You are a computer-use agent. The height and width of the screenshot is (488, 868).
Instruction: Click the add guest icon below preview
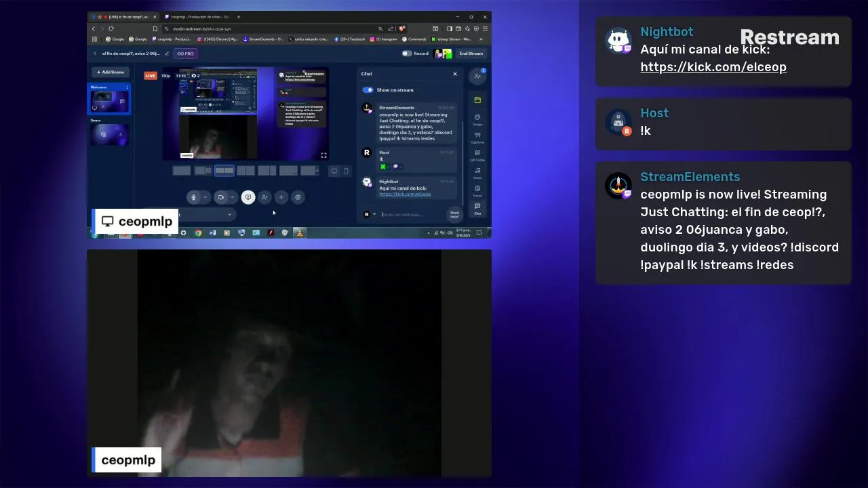[265, 197]
